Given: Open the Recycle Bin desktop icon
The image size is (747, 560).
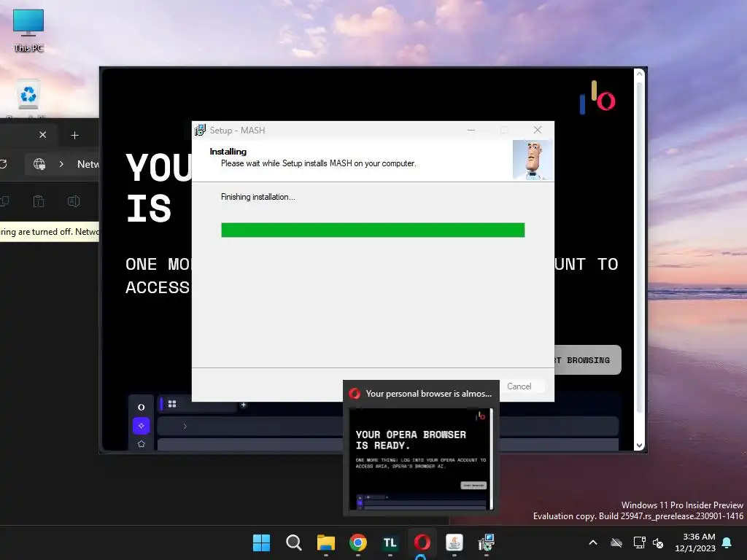Looking at the screenshot, I should pyautogui.click(x=28, y=96).
